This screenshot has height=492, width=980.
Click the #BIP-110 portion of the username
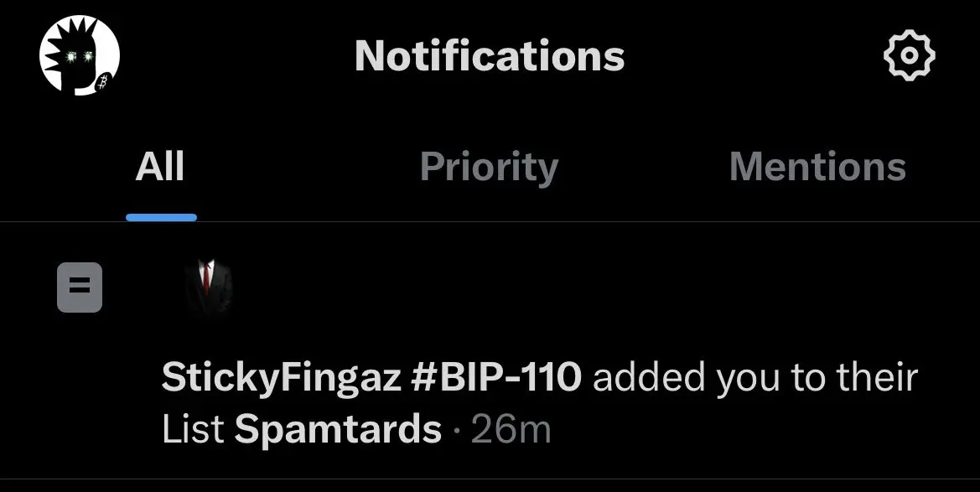pos(496,377)
